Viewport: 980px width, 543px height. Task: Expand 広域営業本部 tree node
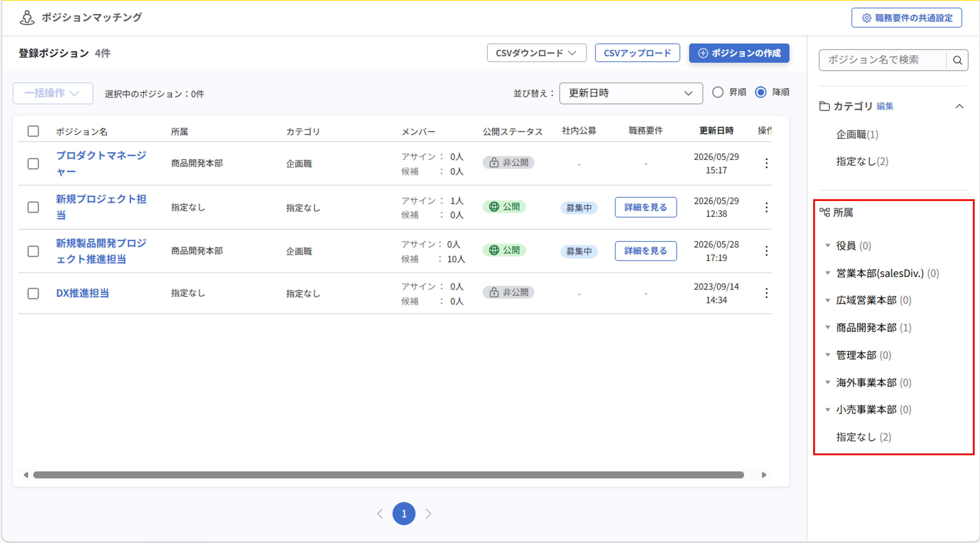click(827, 300)
